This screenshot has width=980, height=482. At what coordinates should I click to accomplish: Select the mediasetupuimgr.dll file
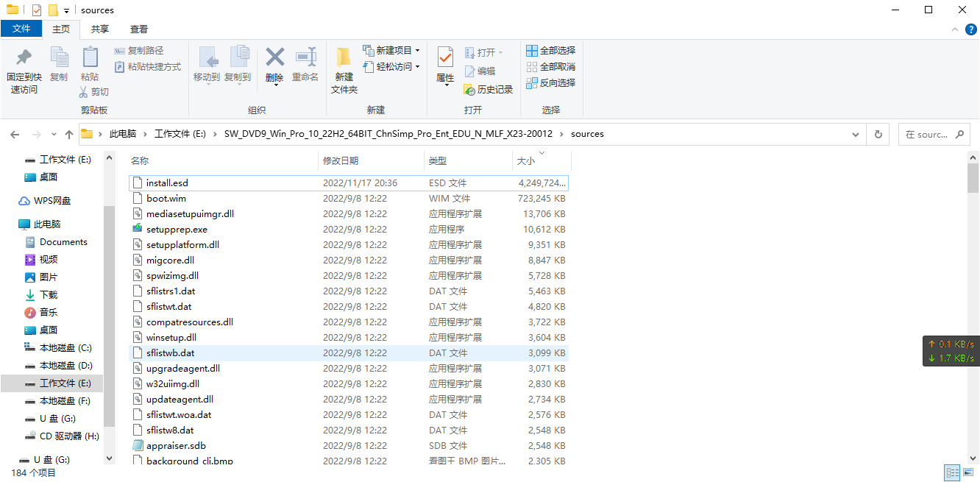point(348,213)
